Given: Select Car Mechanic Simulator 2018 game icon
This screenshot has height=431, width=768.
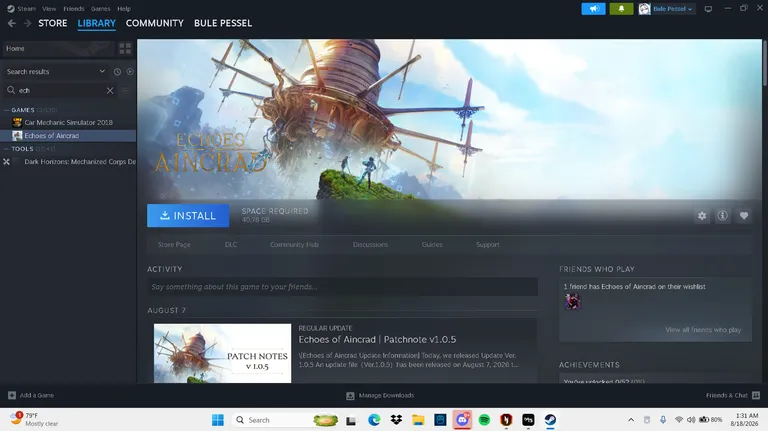Looking at the screenshot, I should tap(17, 122).
